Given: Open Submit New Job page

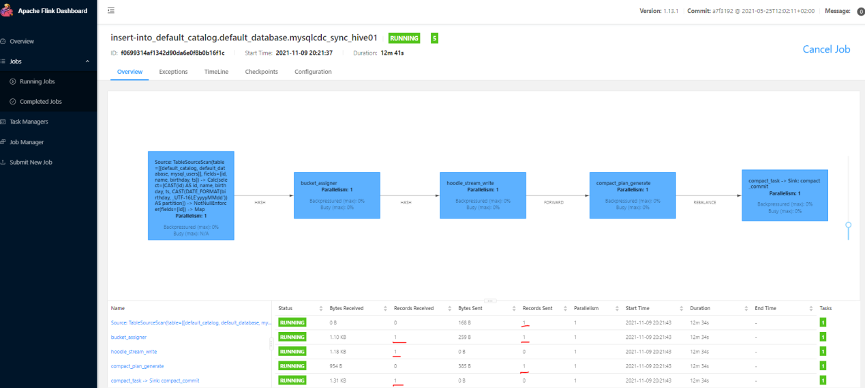Looking at the screenshot, I should [31, 162].
